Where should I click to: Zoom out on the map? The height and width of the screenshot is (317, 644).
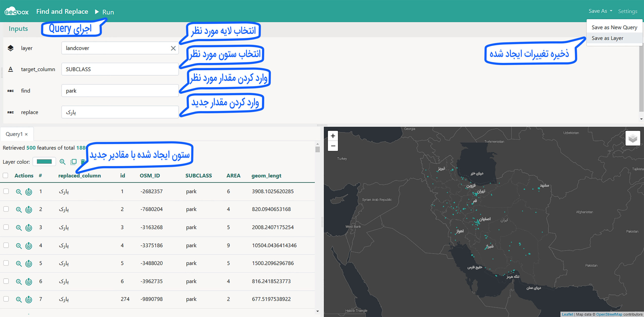pos(333,146)
